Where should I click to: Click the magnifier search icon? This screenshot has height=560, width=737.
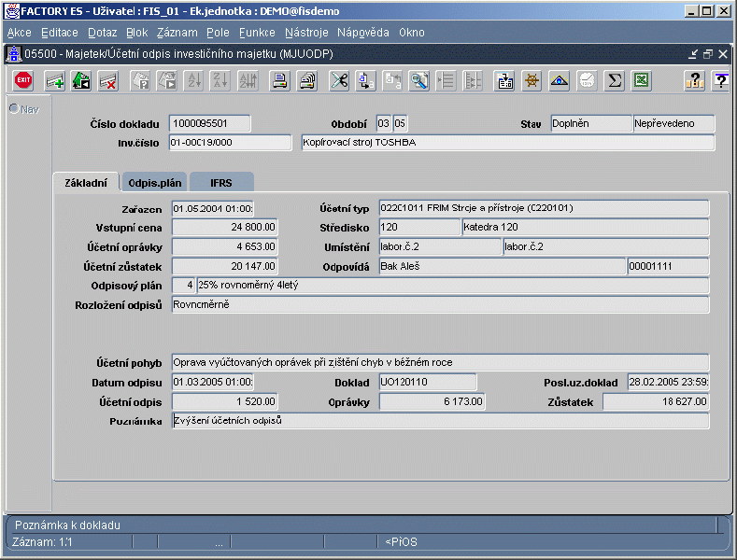(419, 81)
